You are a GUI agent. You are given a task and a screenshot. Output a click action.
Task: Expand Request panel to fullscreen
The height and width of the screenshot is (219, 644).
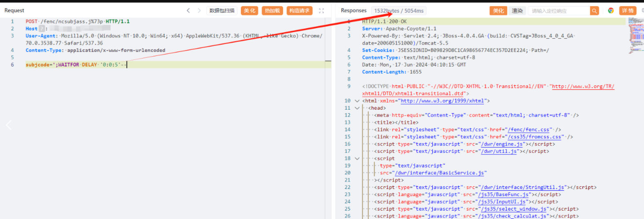click(x=321, y=11)
